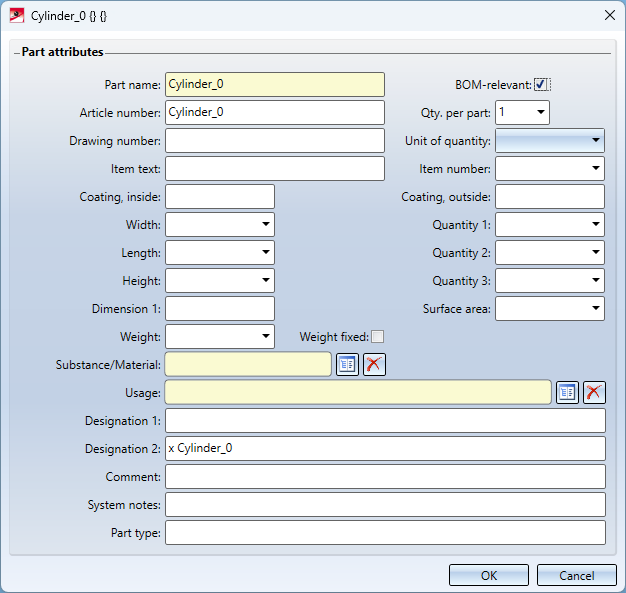Click the Part attributes group heading
Screen dimensions: 626x593
(x=62, y=52)
